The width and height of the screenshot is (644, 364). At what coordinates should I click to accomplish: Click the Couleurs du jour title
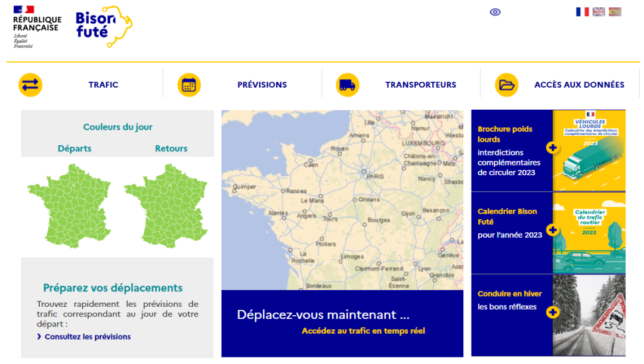click(117, 127)
